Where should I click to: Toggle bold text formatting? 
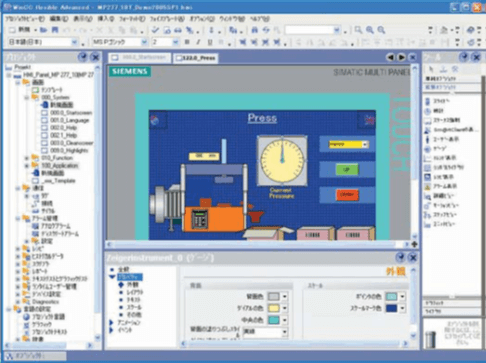pyautogui.click(x=187, y=42)
